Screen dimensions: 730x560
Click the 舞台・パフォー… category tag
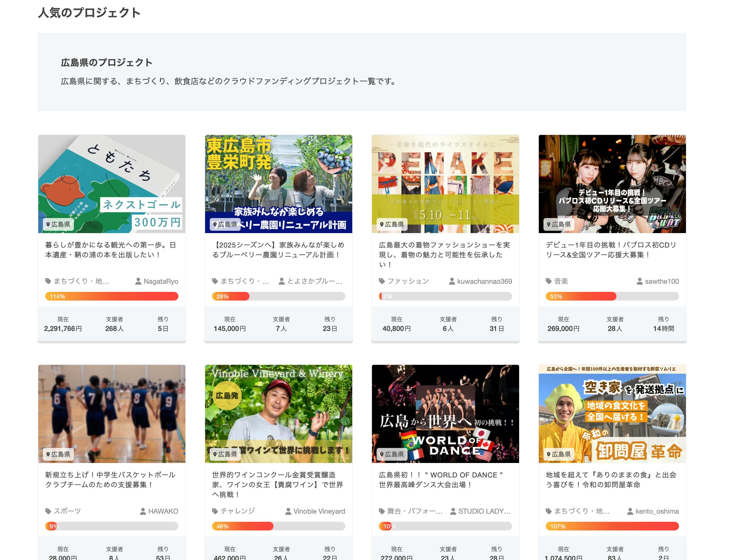click(415, 511)
